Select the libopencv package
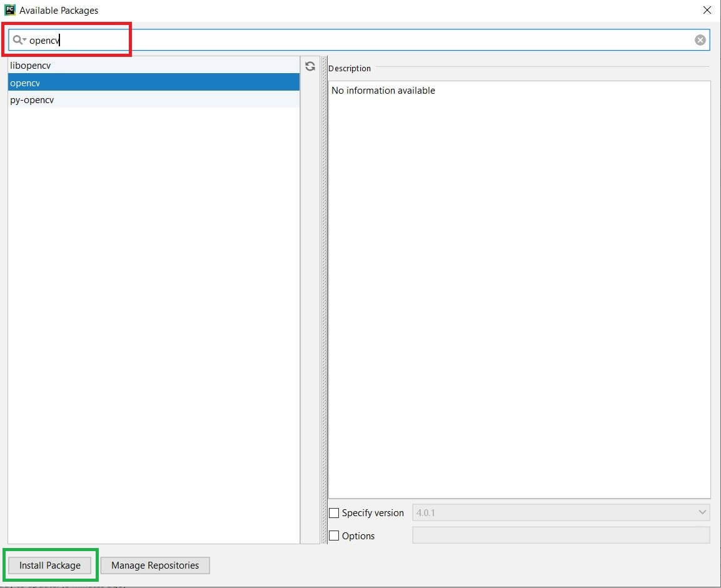The height and width of the screenshot is (588, 721). 154,65
